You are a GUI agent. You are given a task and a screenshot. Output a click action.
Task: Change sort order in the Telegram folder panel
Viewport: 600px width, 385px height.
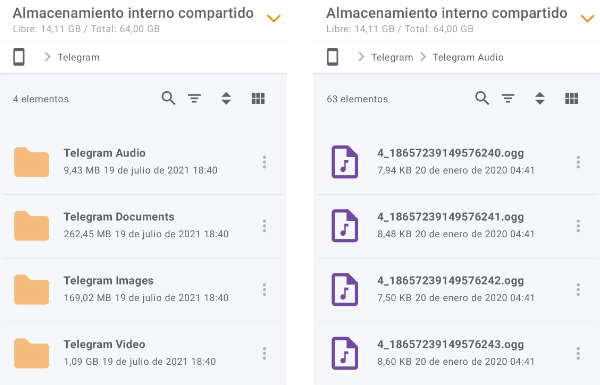(x=226, y=98)
